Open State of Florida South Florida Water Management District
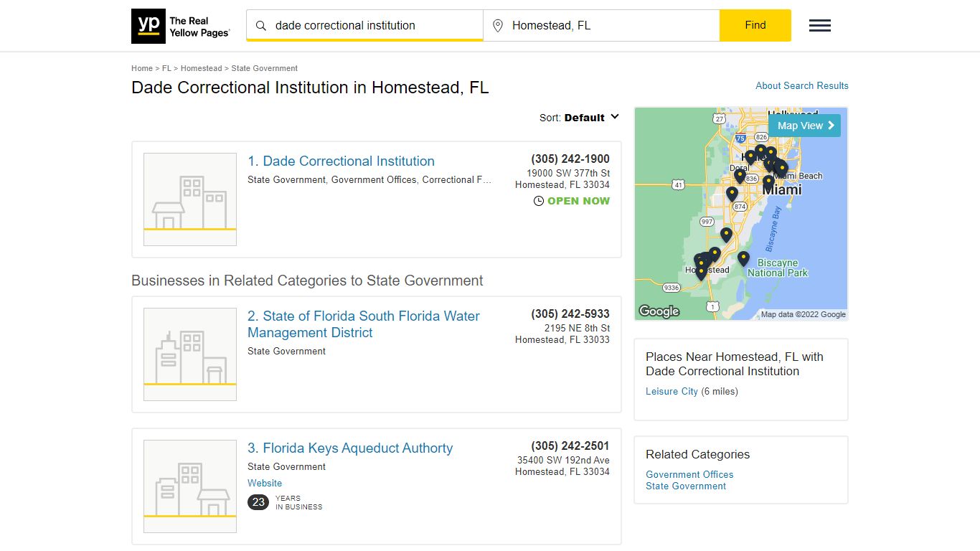The width and height of the screenshot is (980, 551). click(x=364, y=324)
